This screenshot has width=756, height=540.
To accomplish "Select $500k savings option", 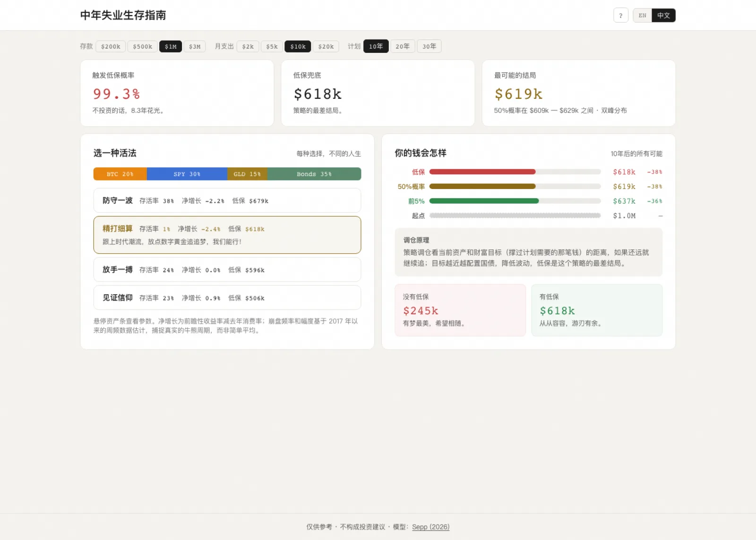I will coord(142,46).
